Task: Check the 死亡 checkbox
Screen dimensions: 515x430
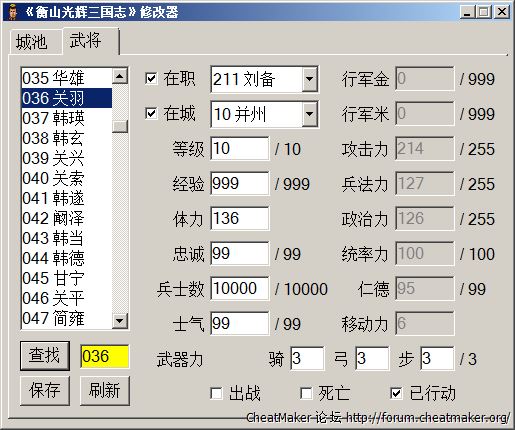Action: click(306, 393)
